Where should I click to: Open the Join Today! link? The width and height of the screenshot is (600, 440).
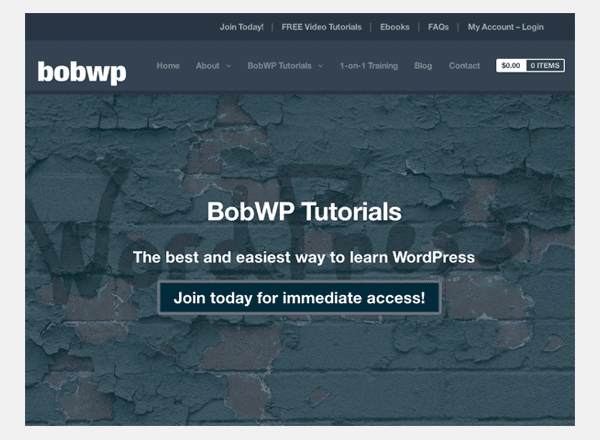pyautogui.click(x=241, y=27)
